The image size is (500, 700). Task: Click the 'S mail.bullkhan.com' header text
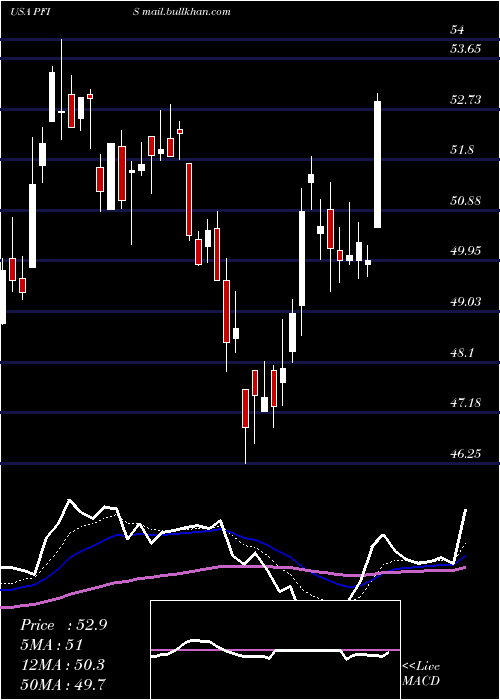[x=182, y=11]
